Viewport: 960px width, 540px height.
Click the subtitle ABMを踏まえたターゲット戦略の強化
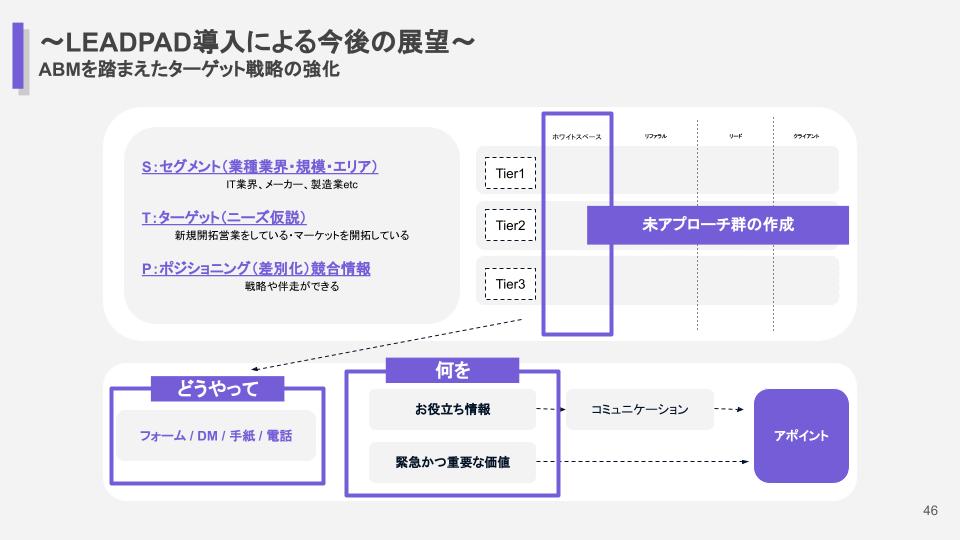pyautogui.click(x=189, y=69)
